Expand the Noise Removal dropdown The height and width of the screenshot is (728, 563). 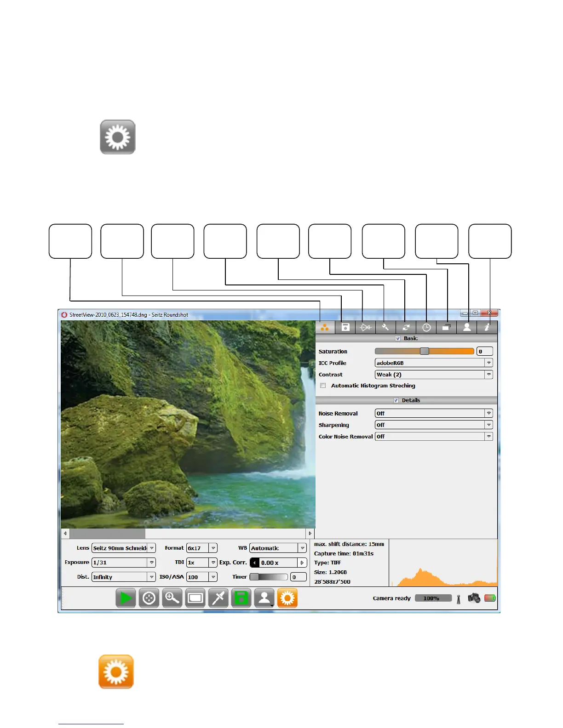[x=434, y=413]
